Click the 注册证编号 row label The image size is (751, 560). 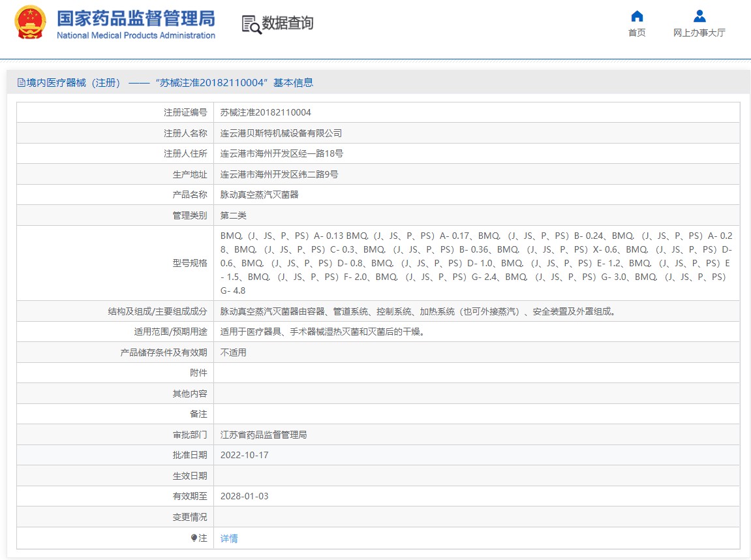point(185,112)
